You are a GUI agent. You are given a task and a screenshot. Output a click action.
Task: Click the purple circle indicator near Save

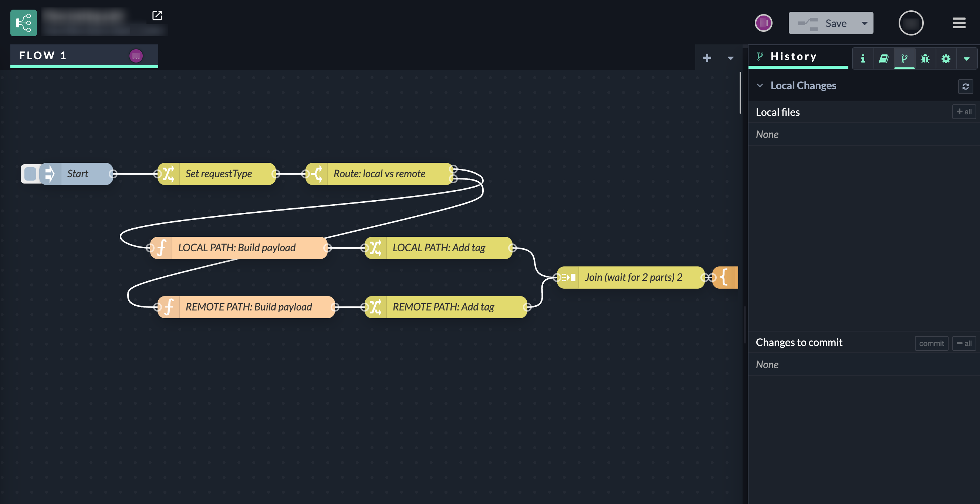(763, 23)
